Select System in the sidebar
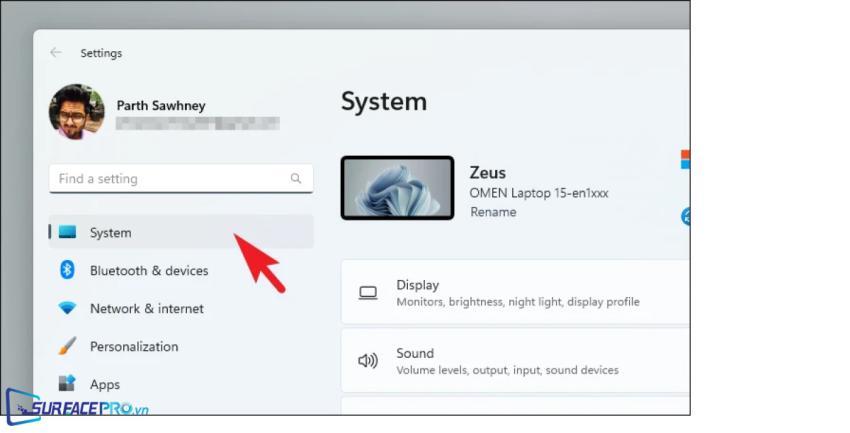The width and height of the screenshot is (850, 433). (181, 232)
